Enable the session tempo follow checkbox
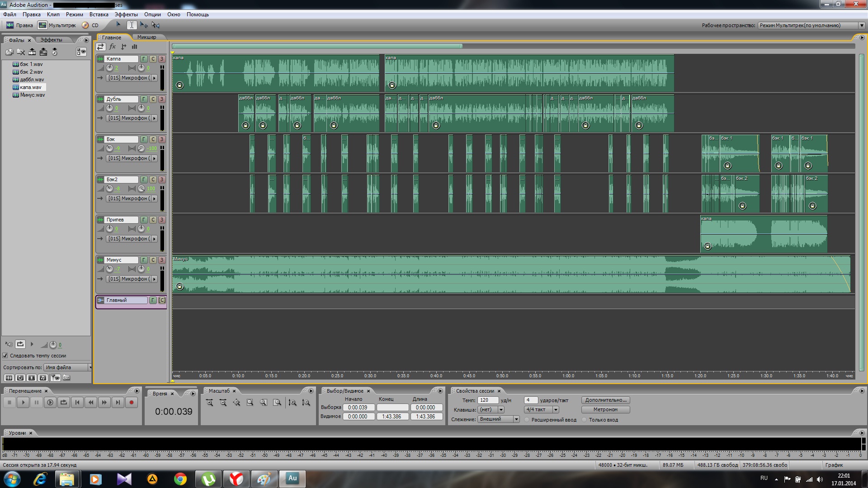 tap(5, 356)
